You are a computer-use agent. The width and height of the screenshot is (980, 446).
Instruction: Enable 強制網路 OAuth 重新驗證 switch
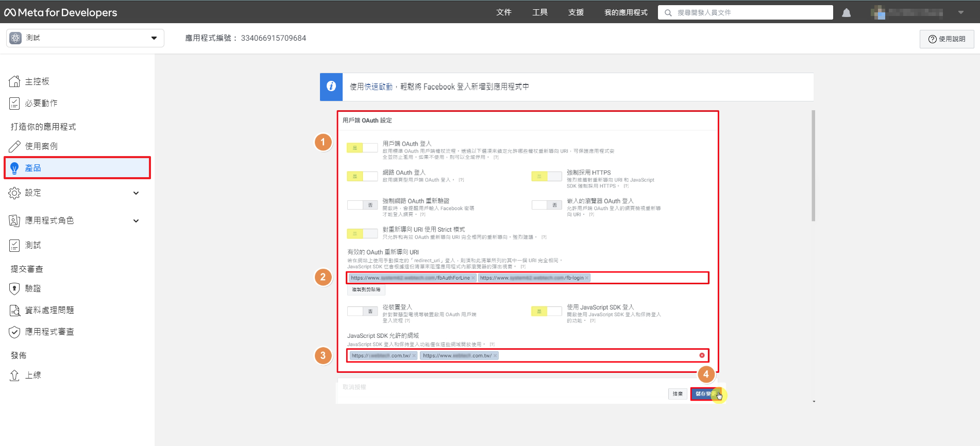pos(362,205)
